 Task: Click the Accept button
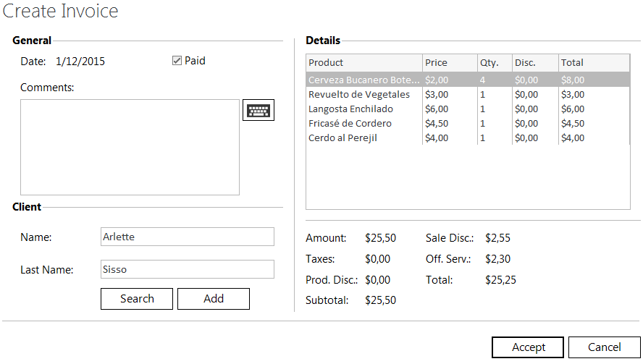coord(528,347)
